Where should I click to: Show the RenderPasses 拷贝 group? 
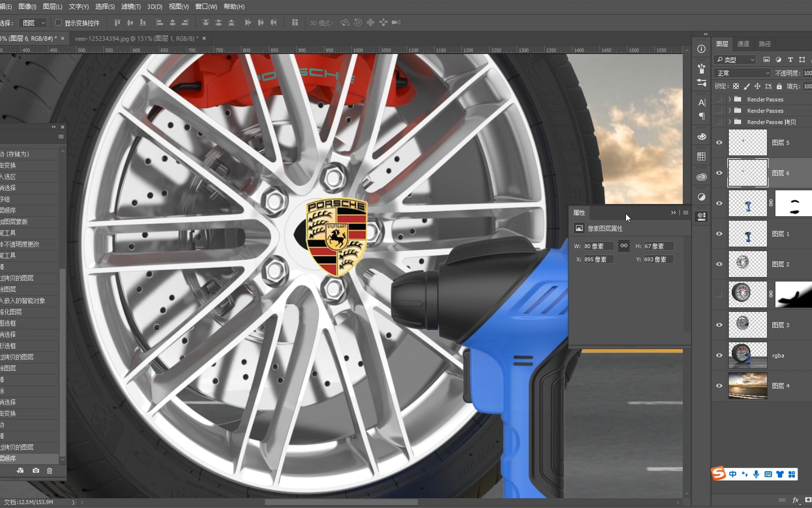pos(719,122)
